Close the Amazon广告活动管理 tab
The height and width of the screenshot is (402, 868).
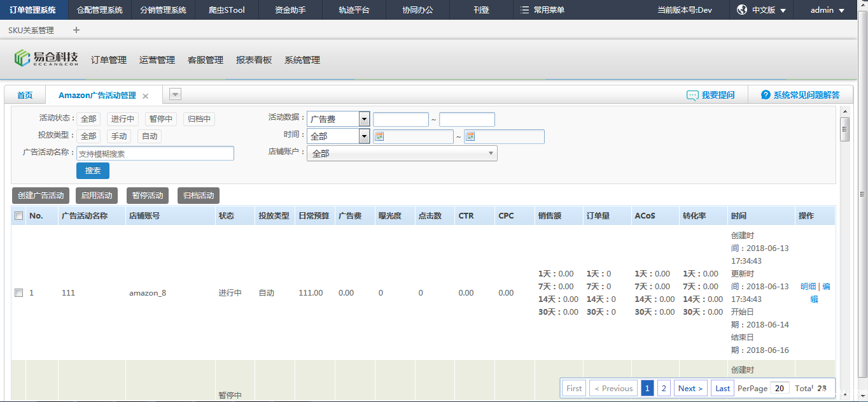point(145,96)
